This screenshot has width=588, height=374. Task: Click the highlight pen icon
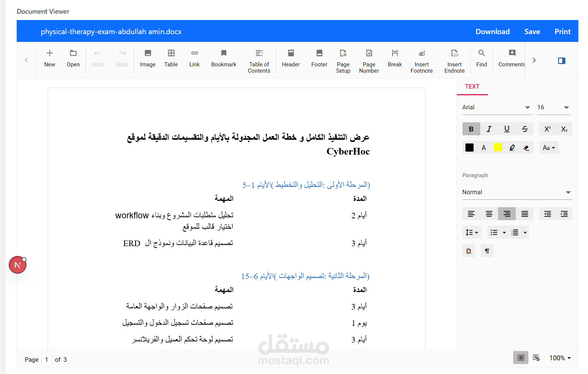tap(512, 148)
